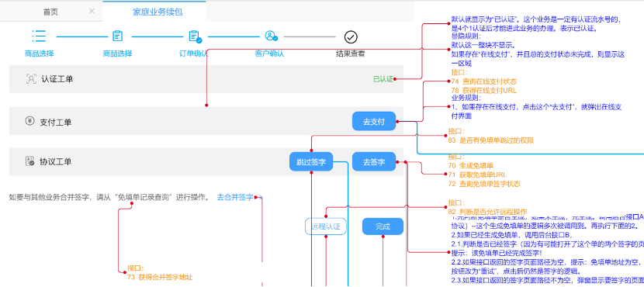Click the 结果查看 checkmark circle icon
The image size is (644, 287).
351,37
